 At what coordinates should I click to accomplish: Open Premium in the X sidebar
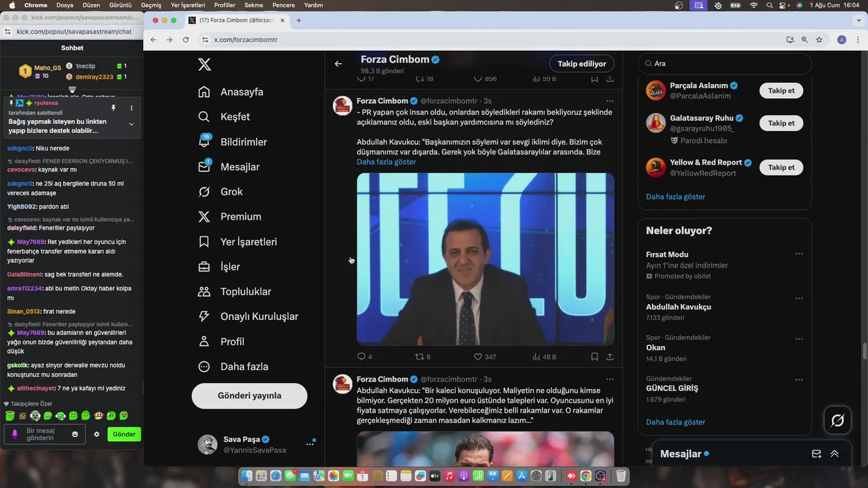tap(229, 217)
